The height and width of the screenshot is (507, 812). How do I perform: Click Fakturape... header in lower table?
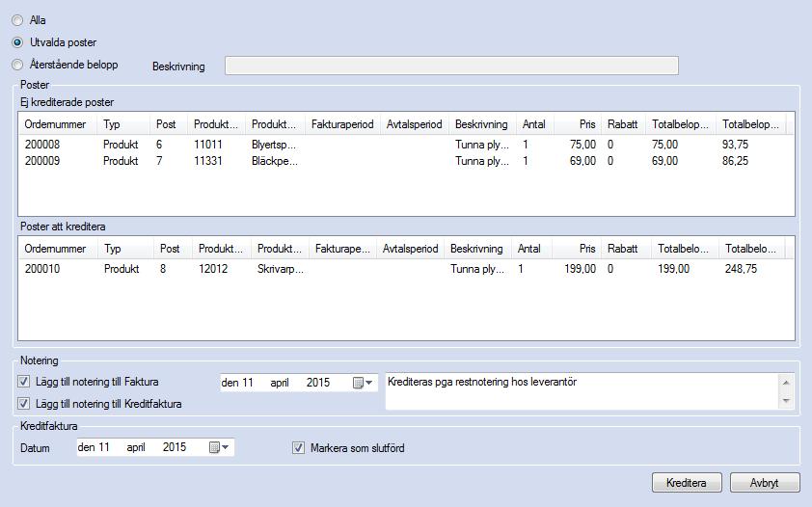tap(342, 249)
